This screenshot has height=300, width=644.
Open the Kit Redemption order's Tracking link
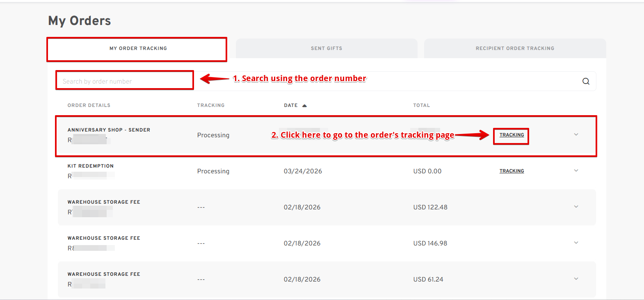point(512,171)
